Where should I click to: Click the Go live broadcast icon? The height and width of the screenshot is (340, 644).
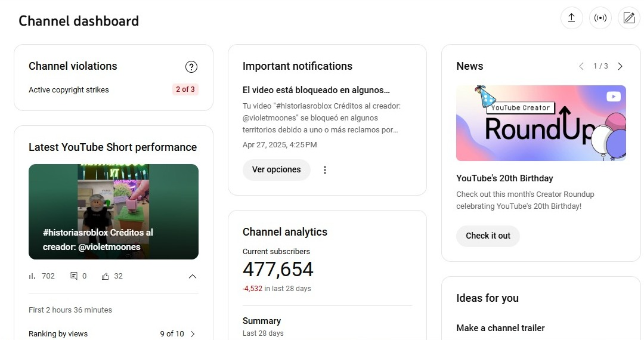pyautogui.click(x=600, y=18)
